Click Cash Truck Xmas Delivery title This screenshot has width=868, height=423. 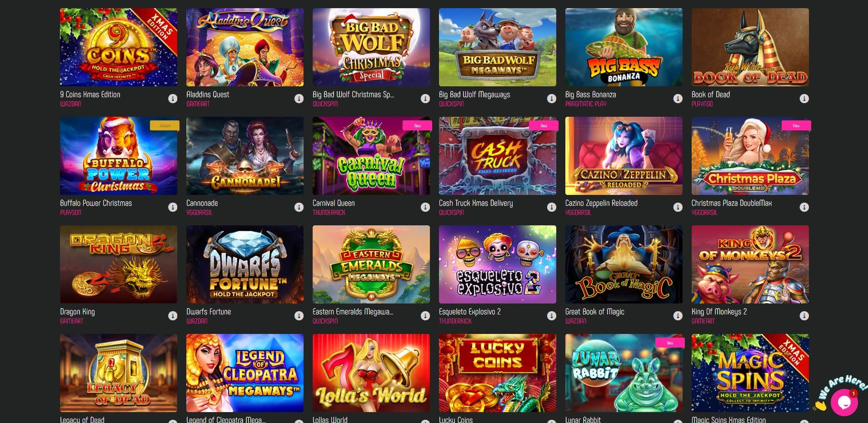point(476,203)
